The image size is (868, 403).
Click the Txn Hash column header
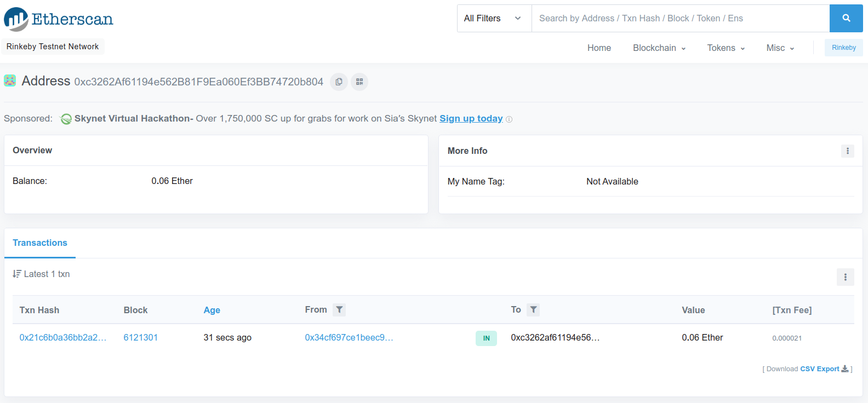39,310
